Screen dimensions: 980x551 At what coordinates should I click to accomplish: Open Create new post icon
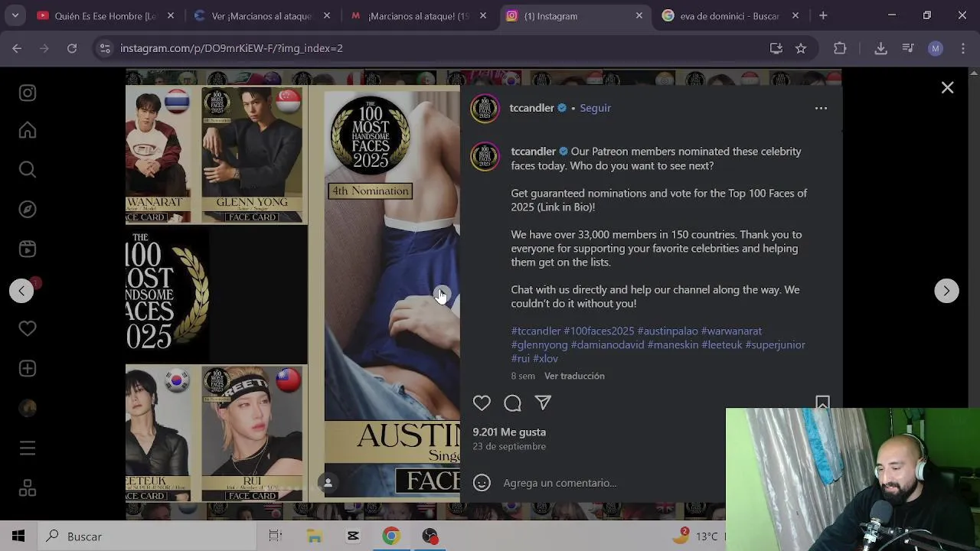point(28,368)
